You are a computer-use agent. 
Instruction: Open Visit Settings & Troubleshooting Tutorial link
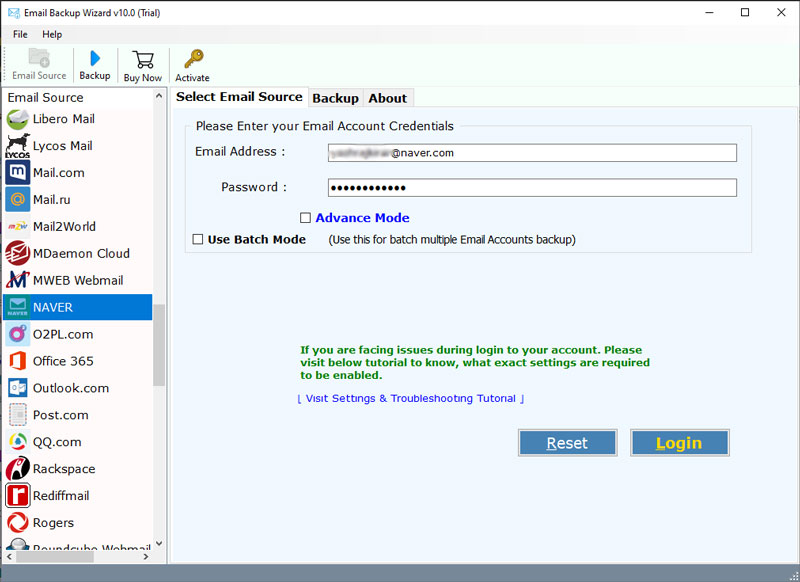410,399
